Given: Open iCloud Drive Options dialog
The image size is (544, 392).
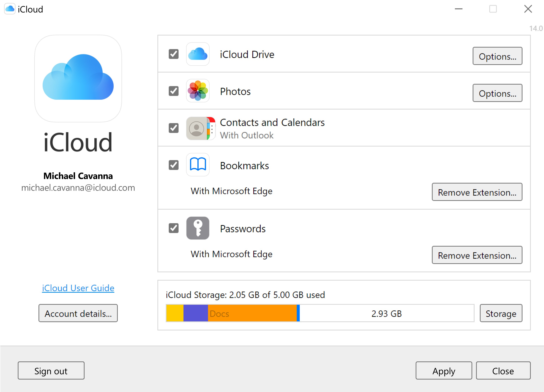Looking at the screenshot, I should point(497,56).
